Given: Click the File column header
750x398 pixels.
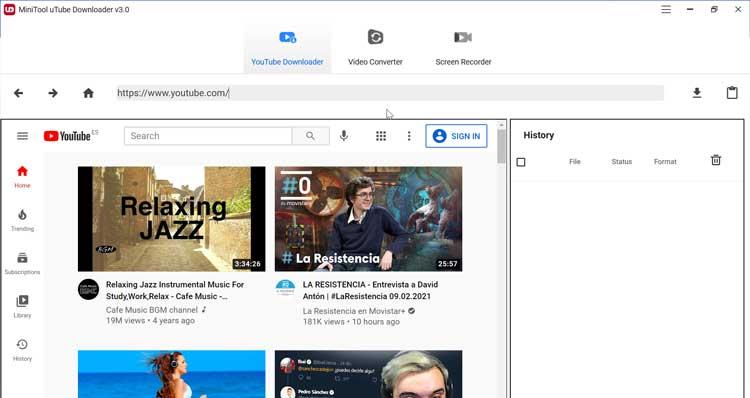Looking at the screenshot, I should pos(574,162).
